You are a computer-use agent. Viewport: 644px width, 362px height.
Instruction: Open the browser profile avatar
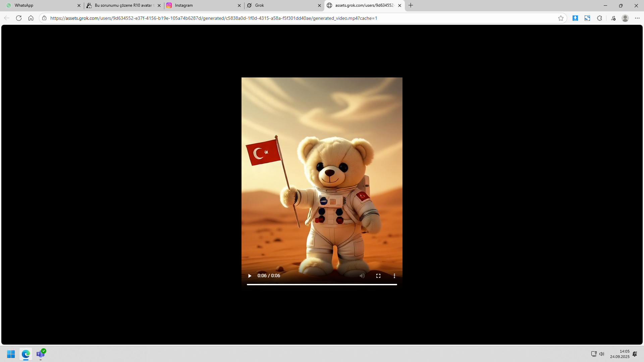[x=625, y=18]
